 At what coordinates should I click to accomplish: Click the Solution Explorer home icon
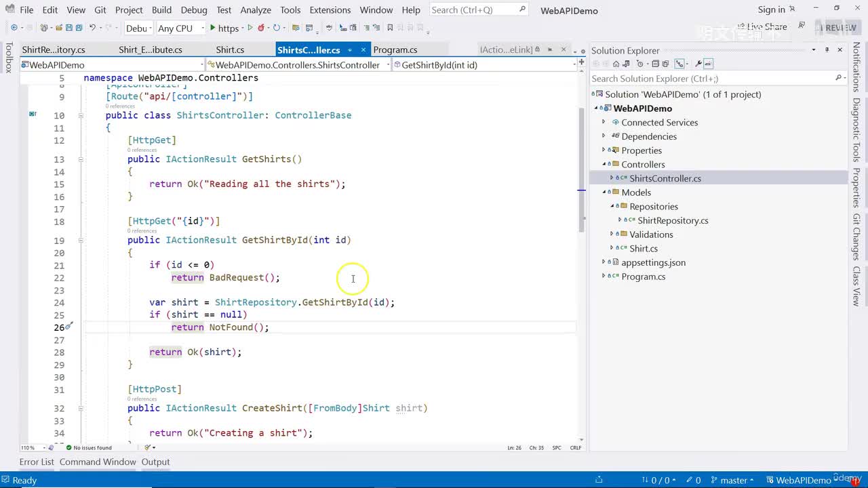pos(616,64)
